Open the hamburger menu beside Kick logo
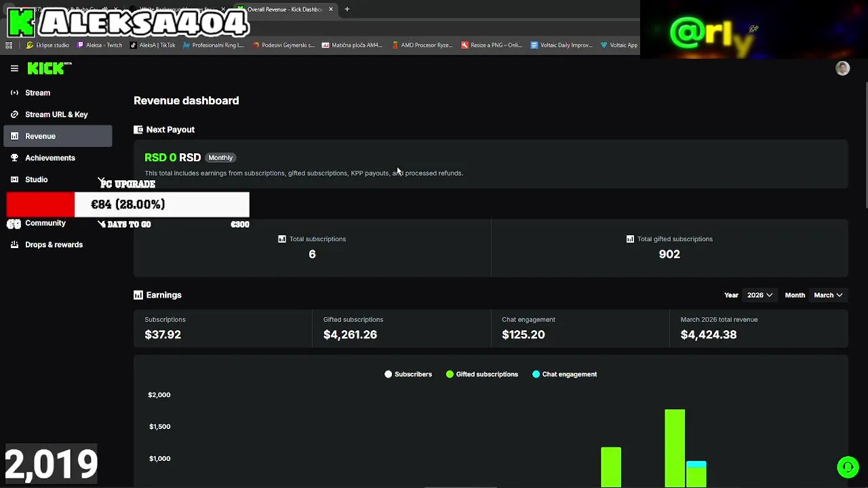Viewport: 868px width, 488px height. pyautogui.click(x=14, y=68)
